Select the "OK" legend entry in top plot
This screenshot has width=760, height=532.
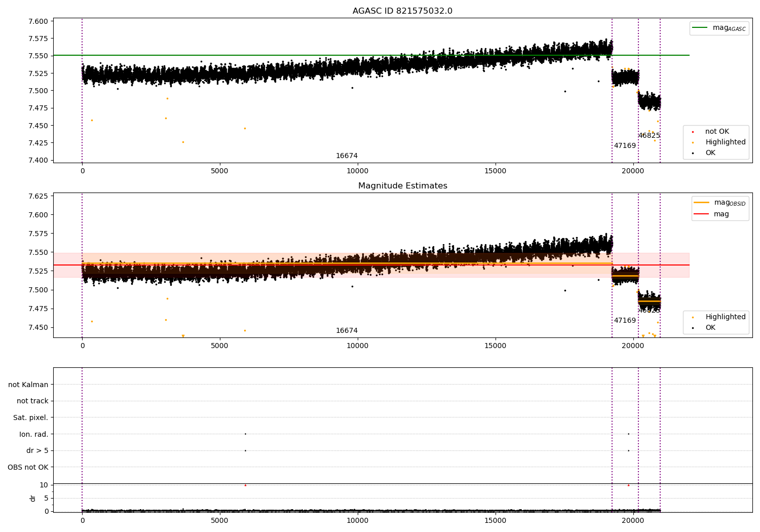[x=704, y=153]
